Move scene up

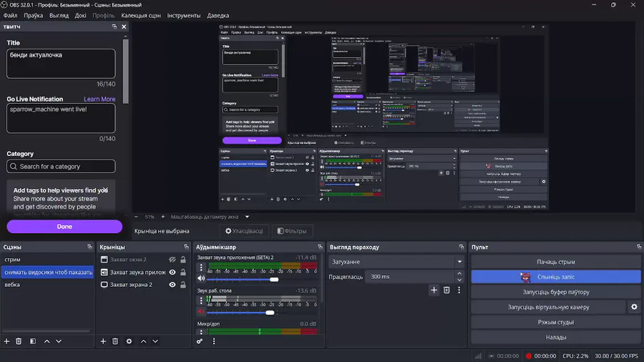click(x=47, y=341)
